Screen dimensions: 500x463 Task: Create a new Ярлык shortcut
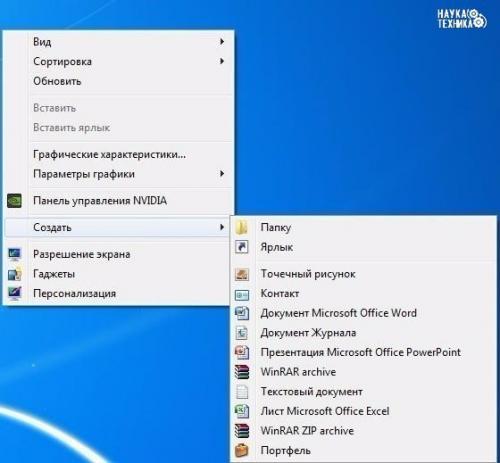point(363,247)
